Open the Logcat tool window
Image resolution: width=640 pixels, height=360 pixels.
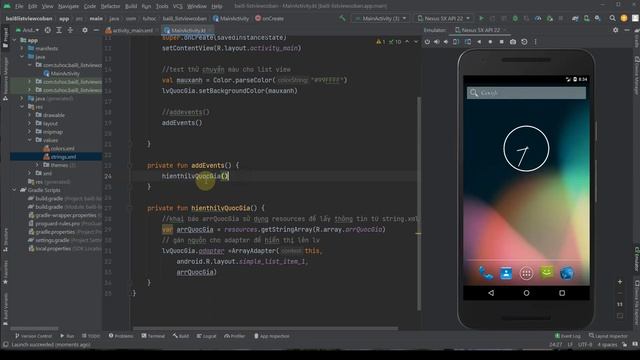[207, 336]
